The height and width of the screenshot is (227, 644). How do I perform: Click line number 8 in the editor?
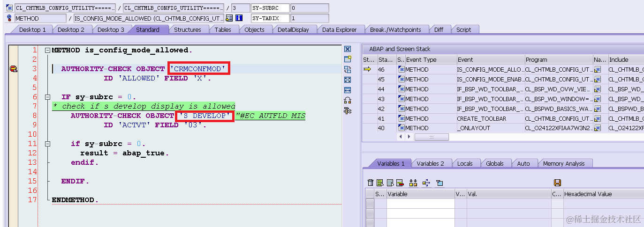click(x=34, y=116)
